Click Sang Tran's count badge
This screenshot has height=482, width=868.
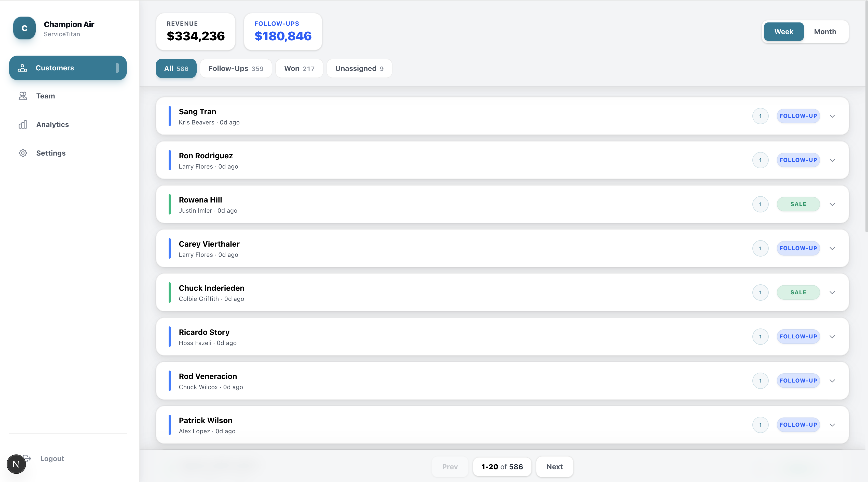tap(760, 116)
